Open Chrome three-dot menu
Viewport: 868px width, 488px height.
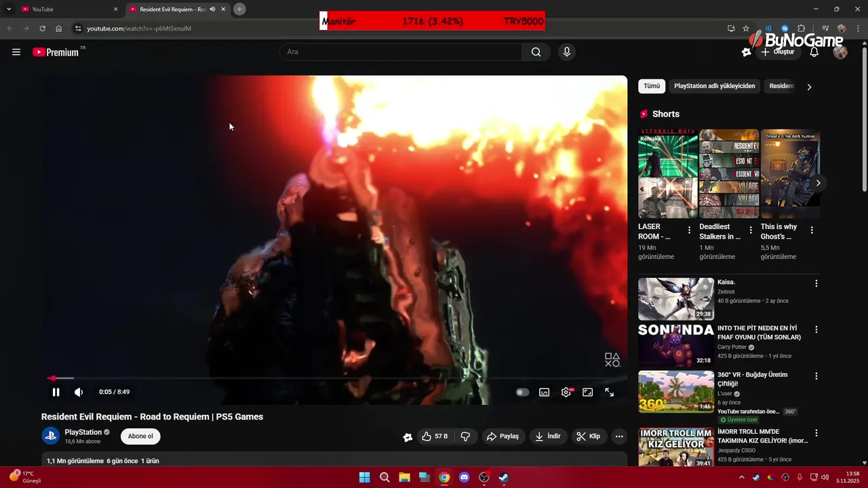859,28
